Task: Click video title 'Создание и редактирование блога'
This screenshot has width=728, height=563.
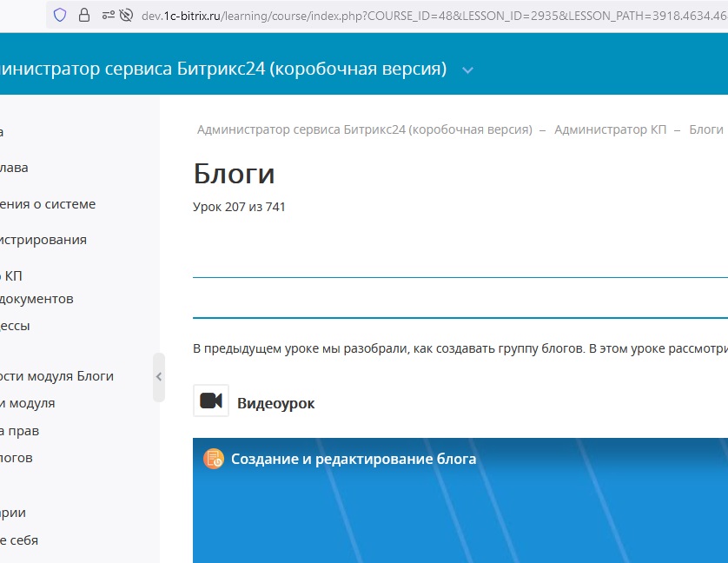Action: tap(354, 459)
